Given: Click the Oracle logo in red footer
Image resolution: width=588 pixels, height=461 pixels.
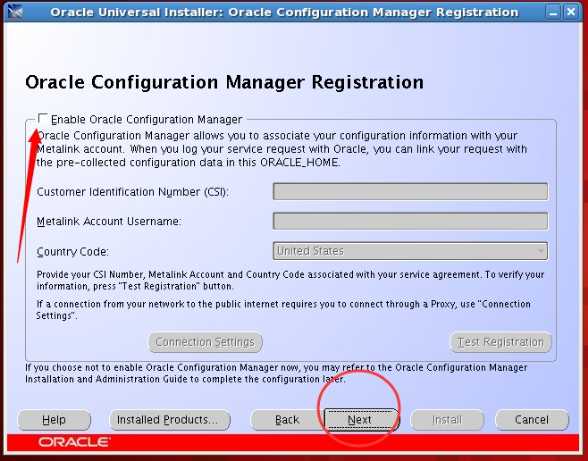Looking at the screenshot, I should [74, 442].
